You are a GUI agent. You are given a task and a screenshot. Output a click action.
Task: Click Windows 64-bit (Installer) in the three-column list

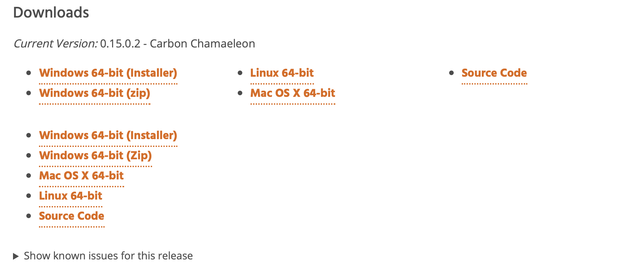point(108,73)
